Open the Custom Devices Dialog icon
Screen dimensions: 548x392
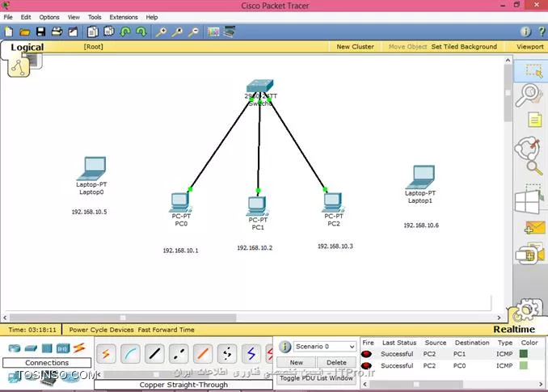230,32
